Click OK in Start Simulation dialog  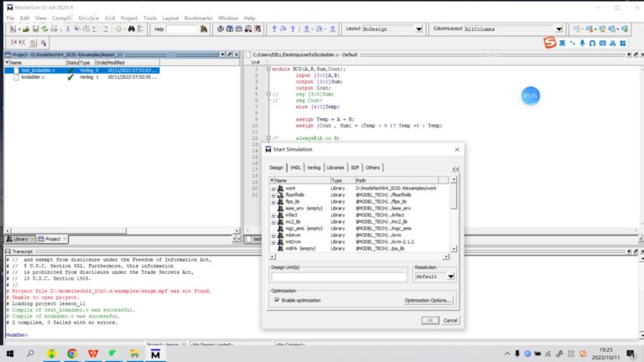tap(430, 320)
